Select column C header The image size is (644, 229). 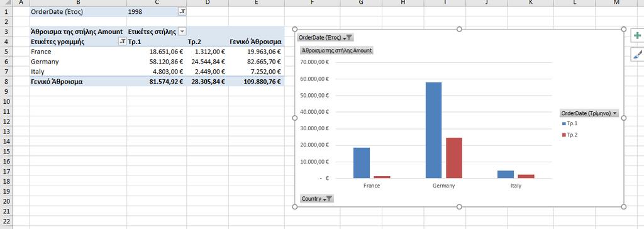click(x=157, y=3)
